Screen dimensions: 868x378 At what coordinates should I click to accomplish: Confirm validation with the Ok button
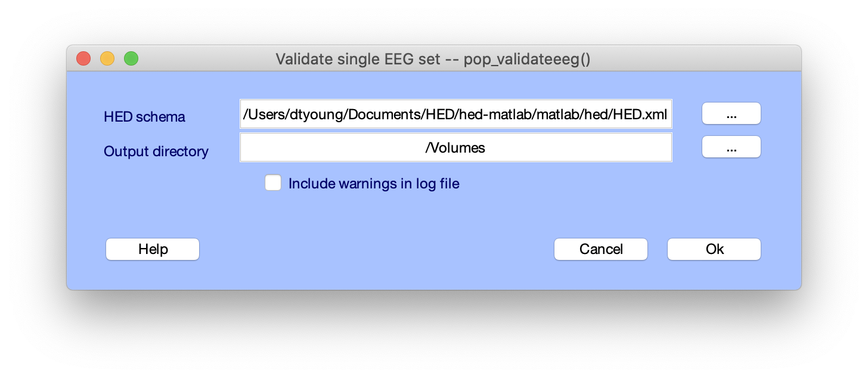[714, 249]
